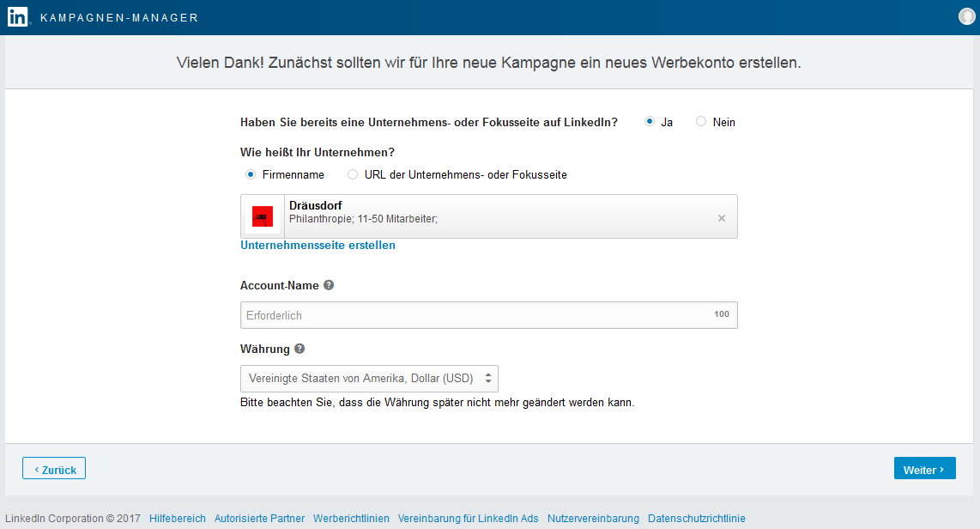The width and height of the screenshot is (980, 529).
Task: Click the Kampagnen-Manager header title
Action: click(x=119, y=17)
